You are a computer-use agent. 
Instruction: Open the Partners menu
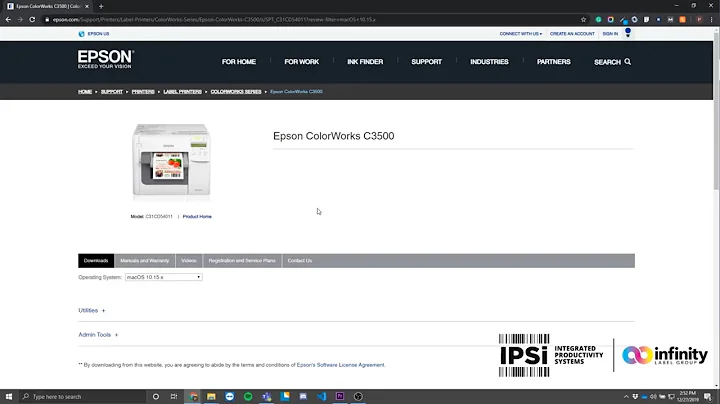[x=554, y=62]
